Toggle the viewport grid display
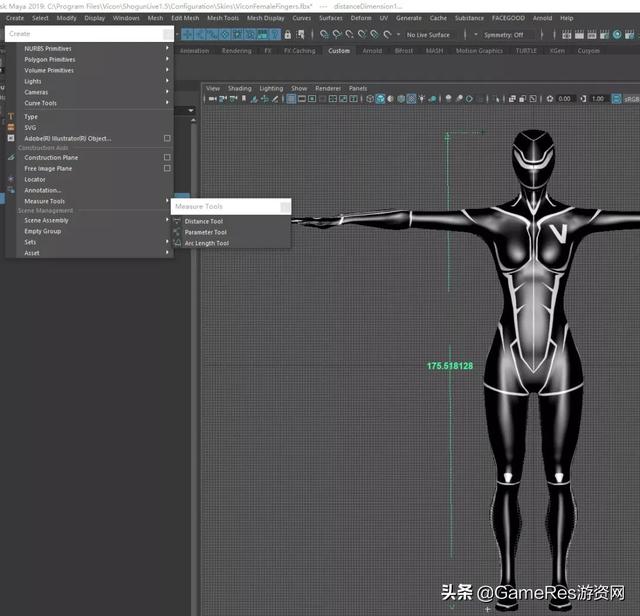 point(291,99)
